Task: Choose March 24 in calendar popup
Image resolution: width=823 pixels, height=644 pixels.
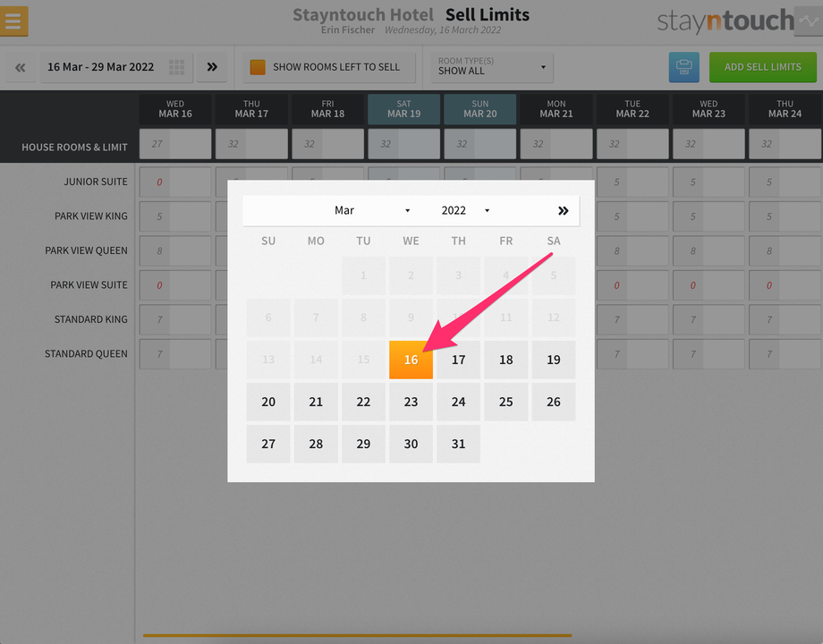Action: click(458, 402)
